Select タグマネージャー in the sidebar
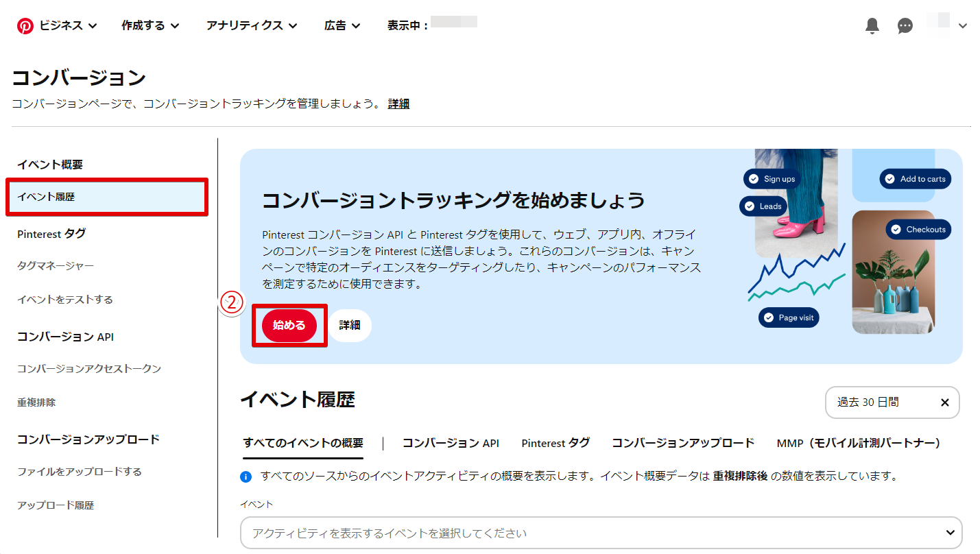The image size is (980, 554). pos(56,266)
